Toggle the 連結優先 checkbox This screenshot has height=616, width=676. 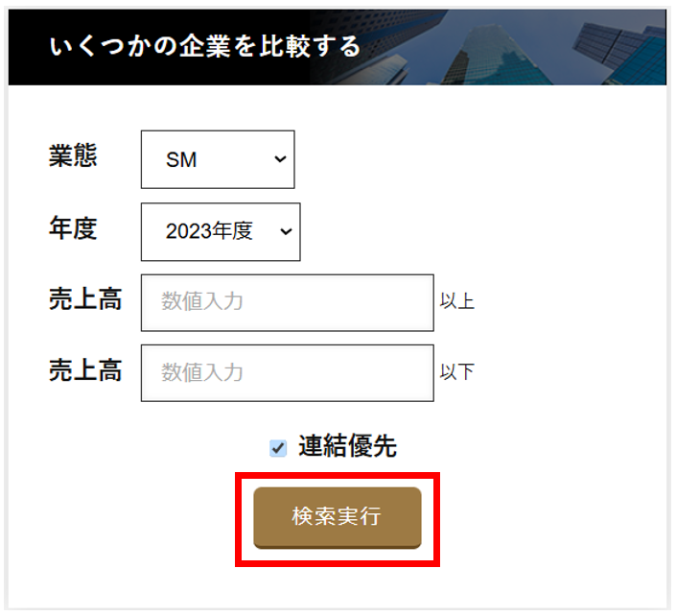pos(278,447)
